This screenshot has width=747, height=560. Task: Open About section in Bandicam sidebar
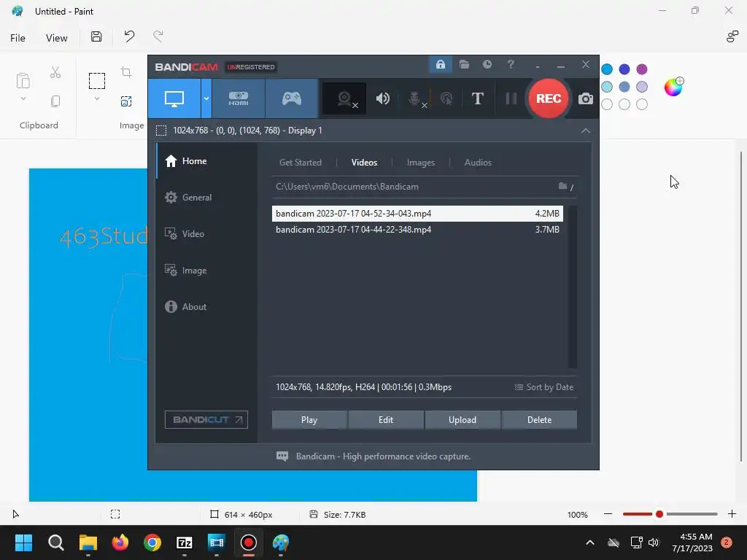(x=206, y=307)
